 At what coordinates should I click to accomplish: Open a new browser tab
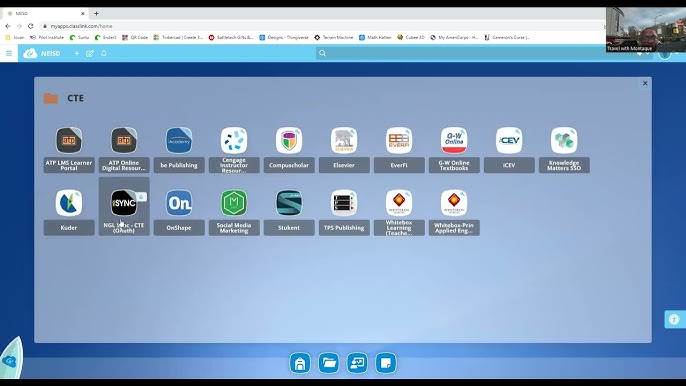[x=96, y=14]
